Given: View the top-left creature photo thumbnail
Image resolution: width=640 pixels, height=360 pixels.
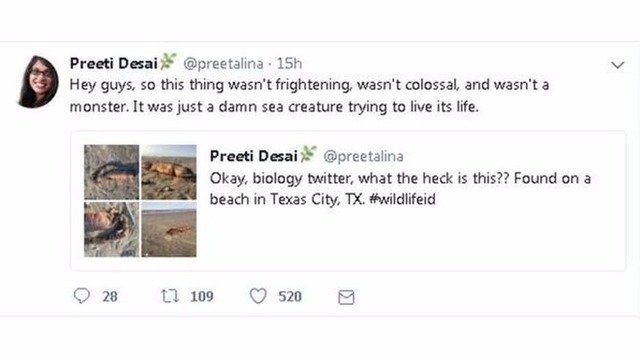Looking at the screenshot, I should tap(111, 172).
